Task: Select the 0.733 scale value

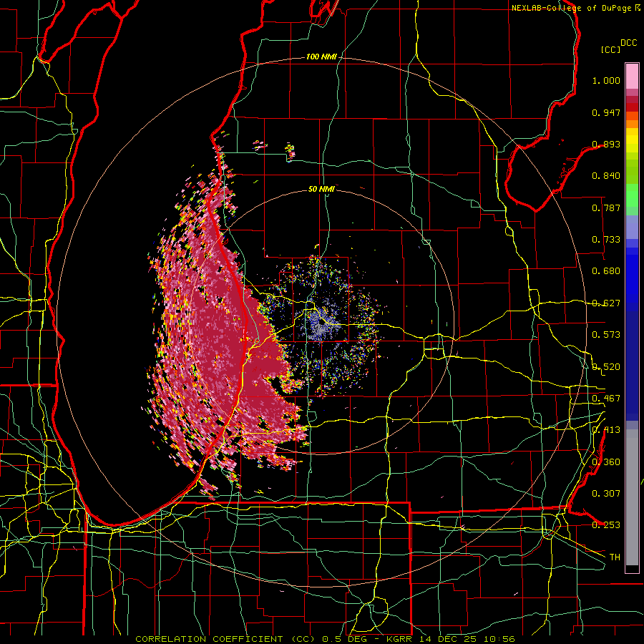Action: click(606, 240)
